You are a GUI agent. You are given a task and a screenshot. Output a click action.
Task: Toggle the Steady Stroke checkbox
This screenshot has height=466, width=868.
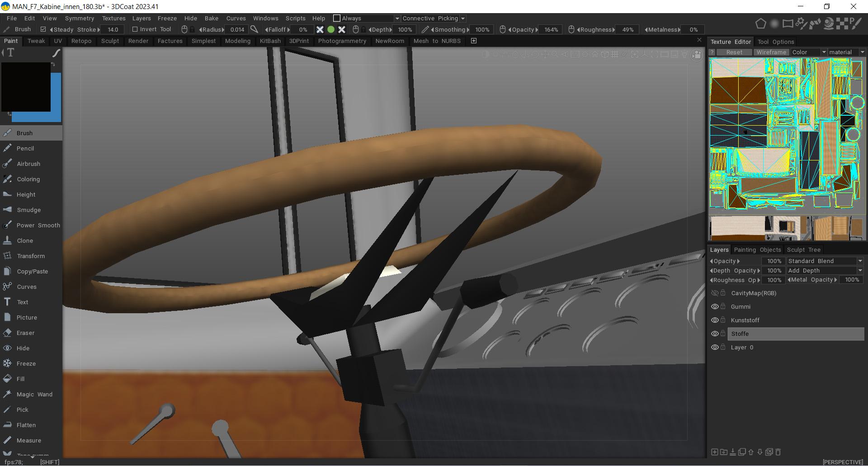coord(43,29)
